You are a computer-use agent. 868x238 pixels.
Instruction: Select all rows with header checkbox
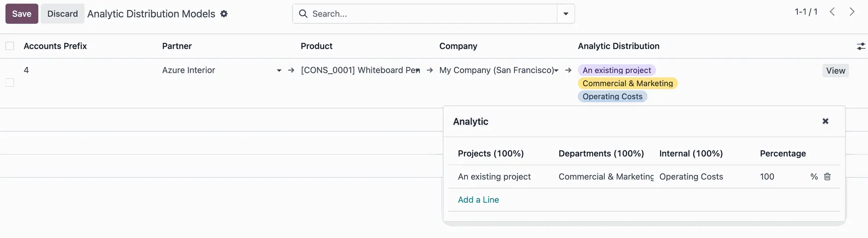(x=10, y=46)
